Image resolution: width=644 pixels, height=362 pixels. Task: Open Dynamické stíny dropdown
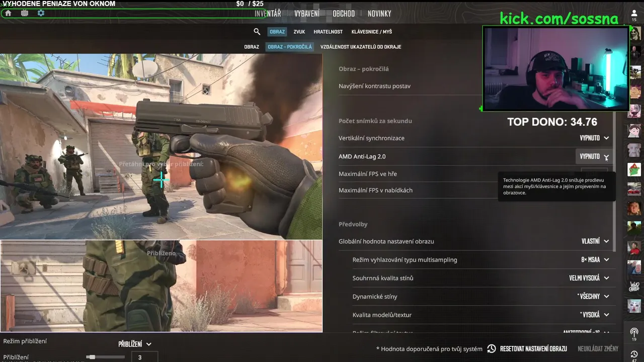point(594,297)
